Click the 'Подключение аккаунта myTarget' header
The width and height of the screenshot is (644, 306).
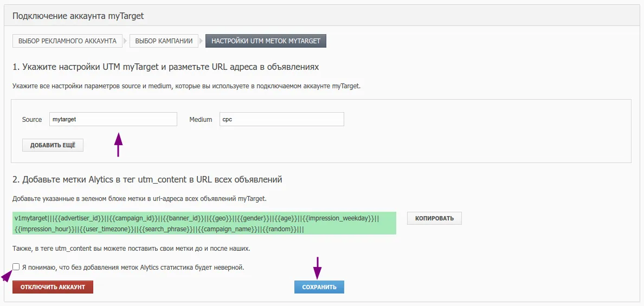tap(78, 16)
